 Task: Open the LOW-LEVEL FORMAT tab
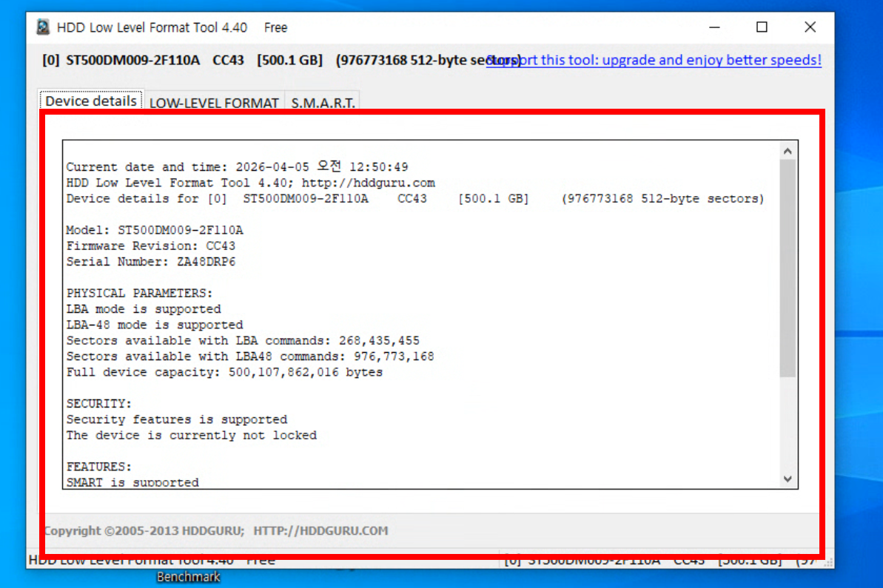(x=214, y=103)
